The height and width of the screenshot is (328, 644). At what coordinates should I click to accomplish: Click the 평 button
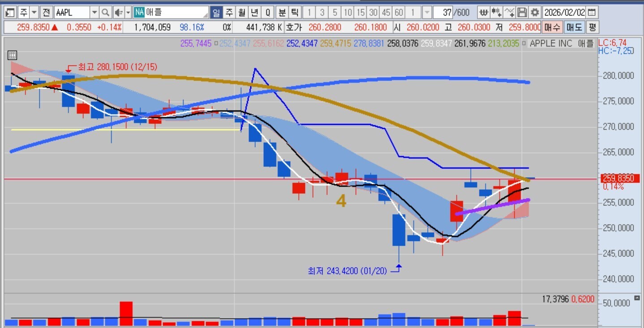[592, 27]
